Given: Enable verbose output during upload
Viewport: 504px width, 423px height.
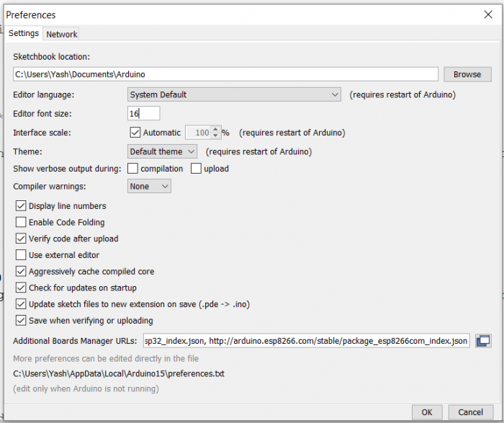Looking at the screenshot, I should (x=196, y=169).
